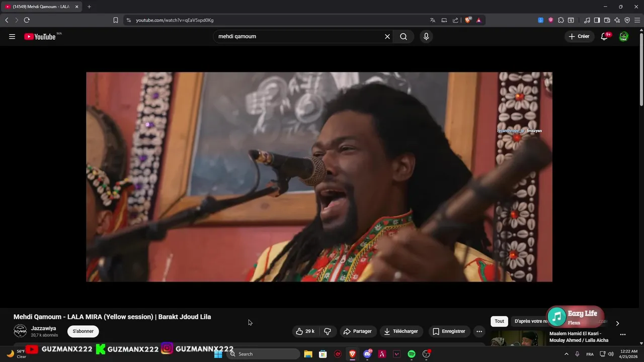The height and width of the screenshot is (362, 644).
Task: Go to the YouTube home logo
Action: click(40, 36)
